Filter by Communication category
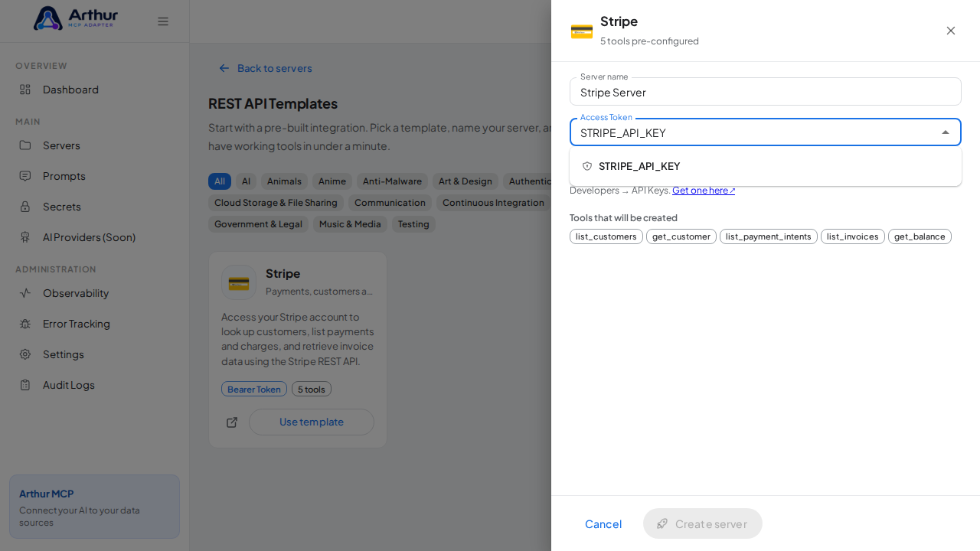Viewport: 980px width, 551px height. click(x=390, y=203)
